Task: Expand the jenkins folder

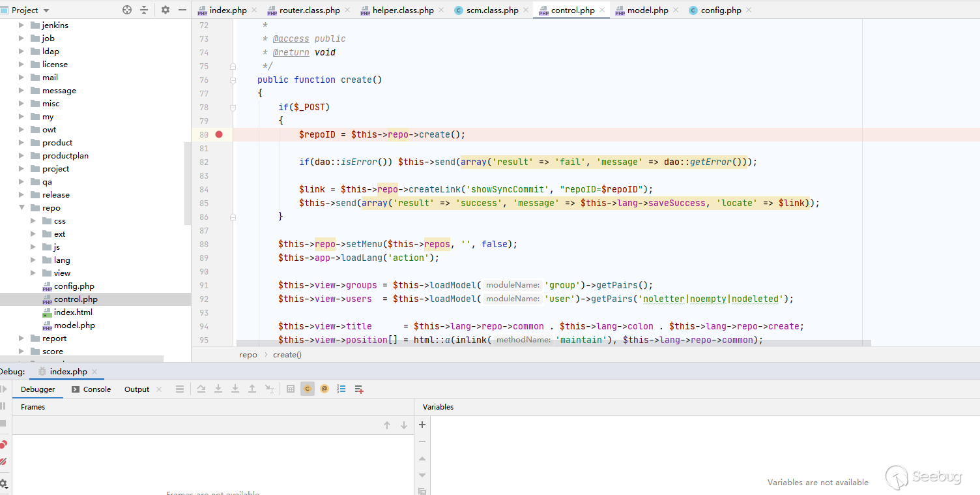Action: (22, 25)
